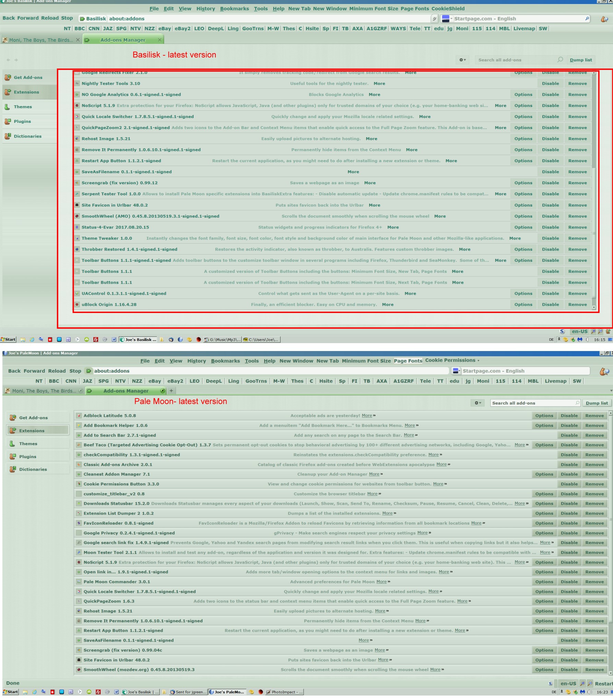The width and height of the screenshot is (613, 700).
Task: Open Options for uBlock Origin
Action: tap(523, 304)
